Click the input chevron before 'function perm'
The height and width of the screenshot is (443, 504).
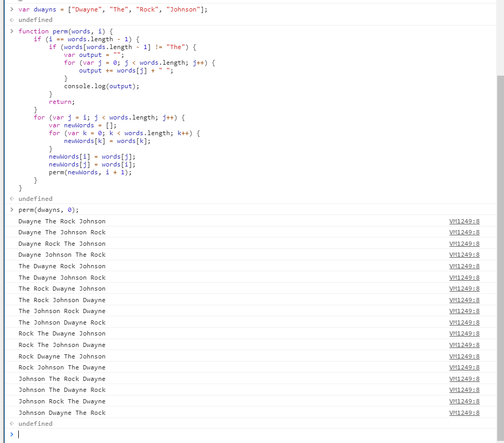tap(12, 31)
